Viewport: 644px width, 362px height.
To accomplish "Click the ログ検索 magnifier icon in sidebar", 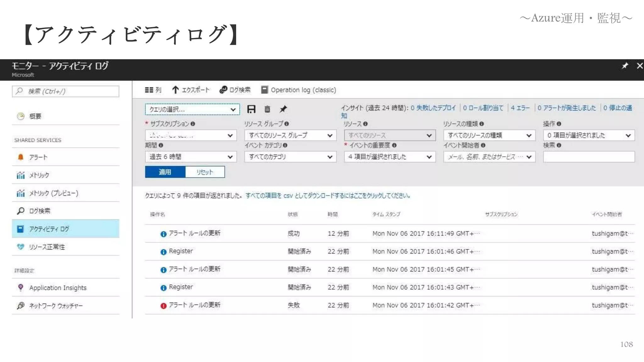I will (x=20, y=211).
